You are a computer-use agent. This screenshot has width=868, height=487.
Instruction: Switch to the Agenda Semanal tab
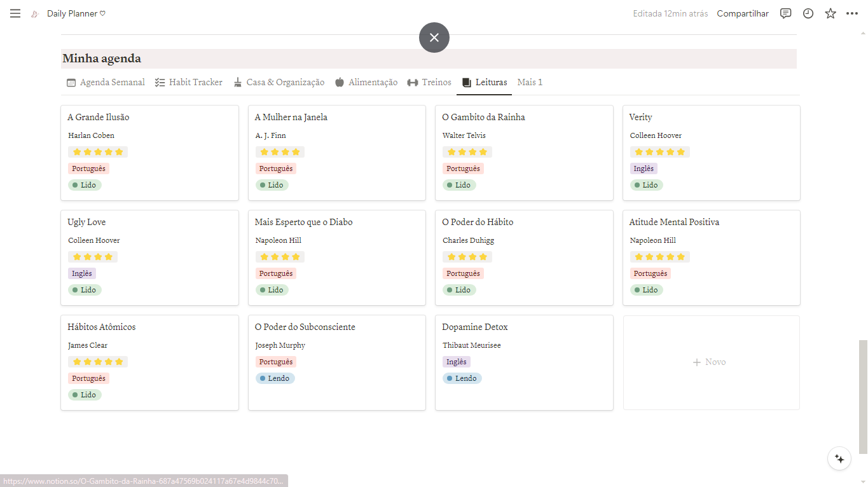click(x=106, y=83)
